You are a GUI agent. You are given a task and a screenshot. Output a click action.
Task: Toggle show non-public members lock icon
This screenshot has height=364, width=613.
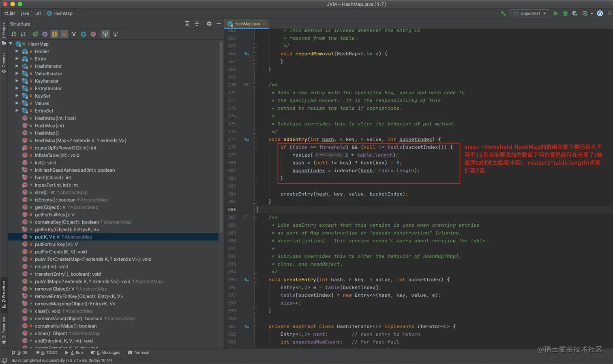coord(64,34)
